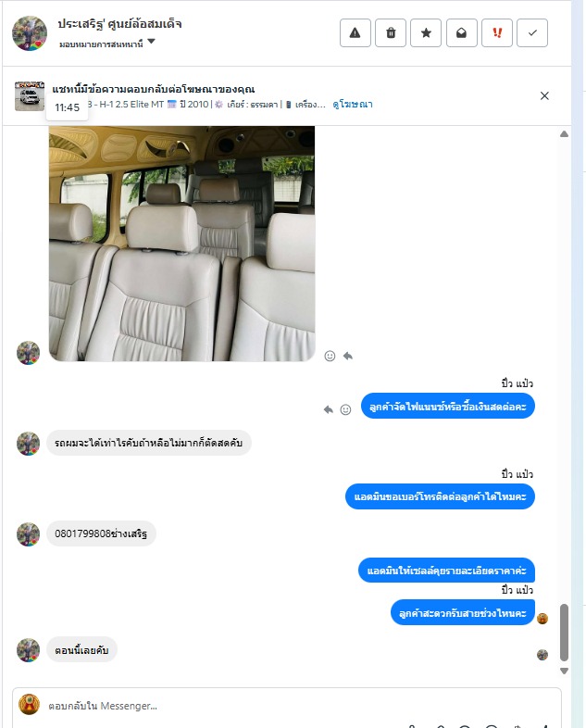Add emoji reaction to finance question message
The width and height of the screenshot is (586, 728).
point(345,409)
